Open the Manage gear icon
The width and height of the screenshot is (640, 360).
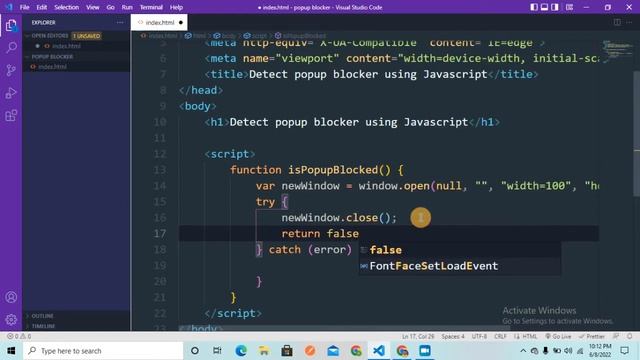[11, 319]
